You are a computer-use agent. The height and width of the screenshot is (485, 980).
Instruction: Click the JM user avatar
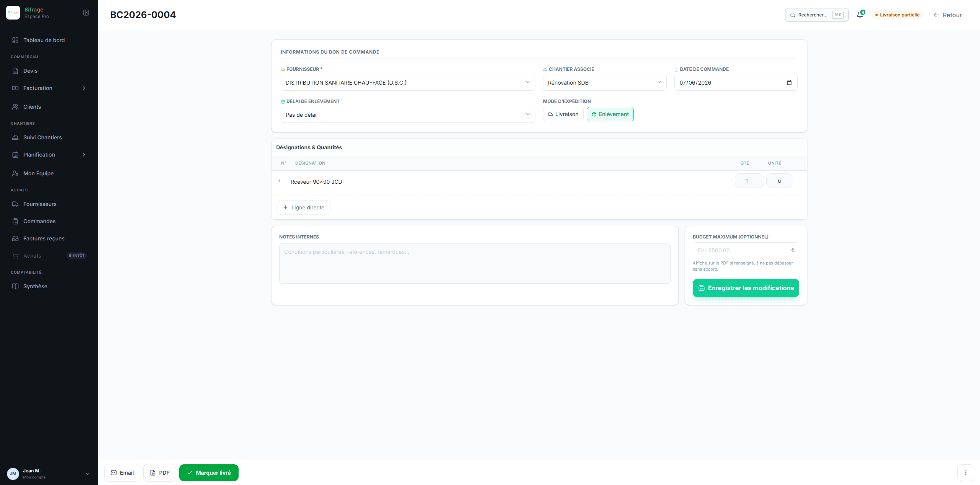pos(13,474)
